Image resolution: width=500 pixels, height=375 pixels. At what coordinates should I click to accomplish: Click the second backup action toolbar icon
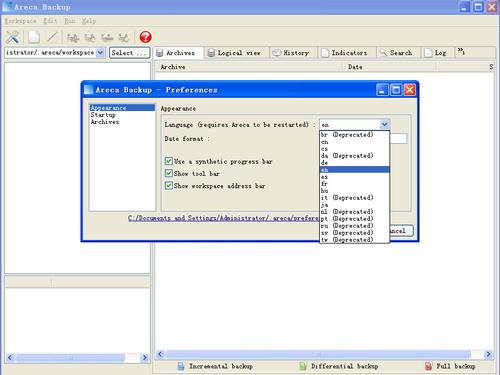[89, 38]
